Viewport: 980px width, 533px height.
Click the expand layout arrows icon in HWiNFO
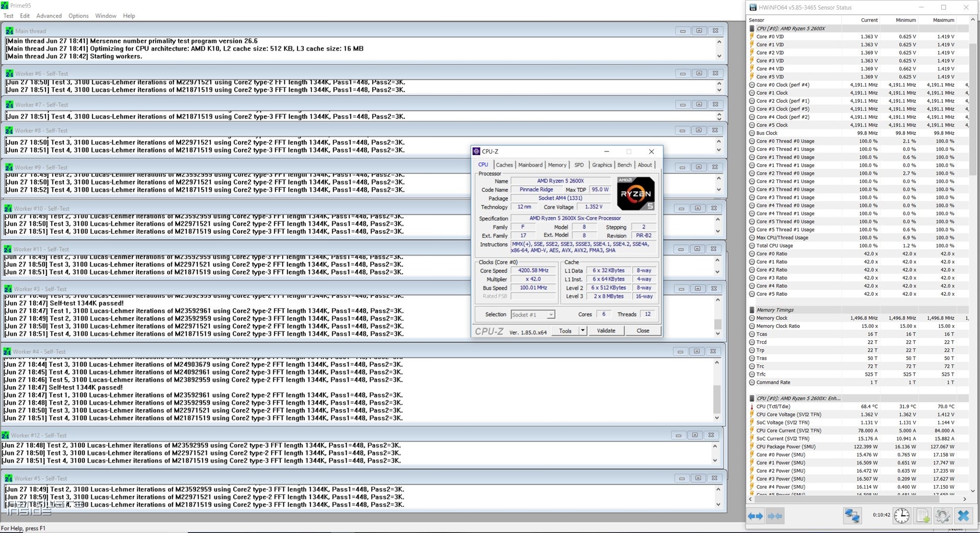[x=755, y=516]
